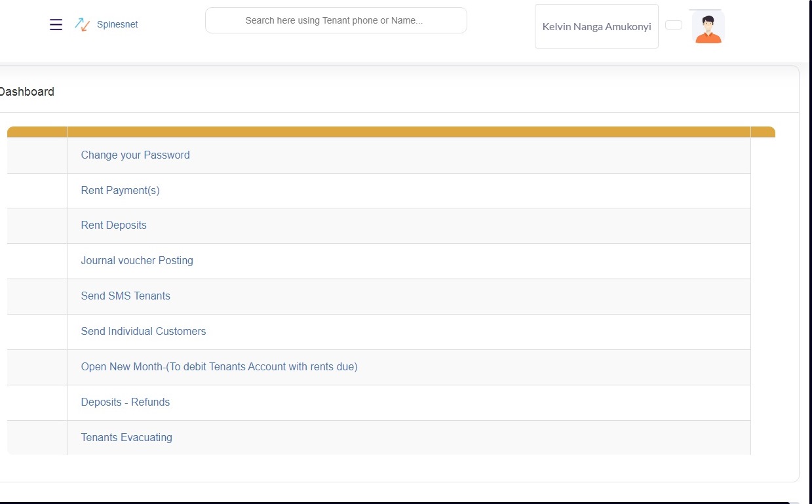
Task: Click the empty cell beside Rent Payment(s)
Action: [37, 191]
